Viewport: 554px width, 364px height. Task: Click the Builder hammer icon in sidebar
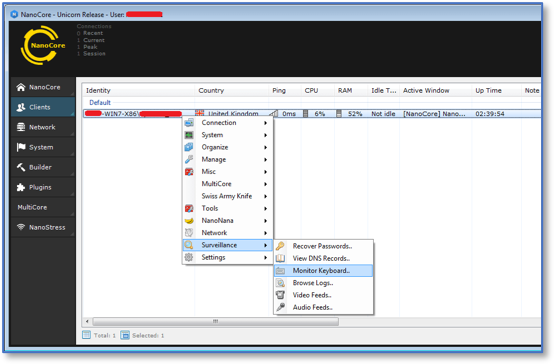(x=21, y=167)
